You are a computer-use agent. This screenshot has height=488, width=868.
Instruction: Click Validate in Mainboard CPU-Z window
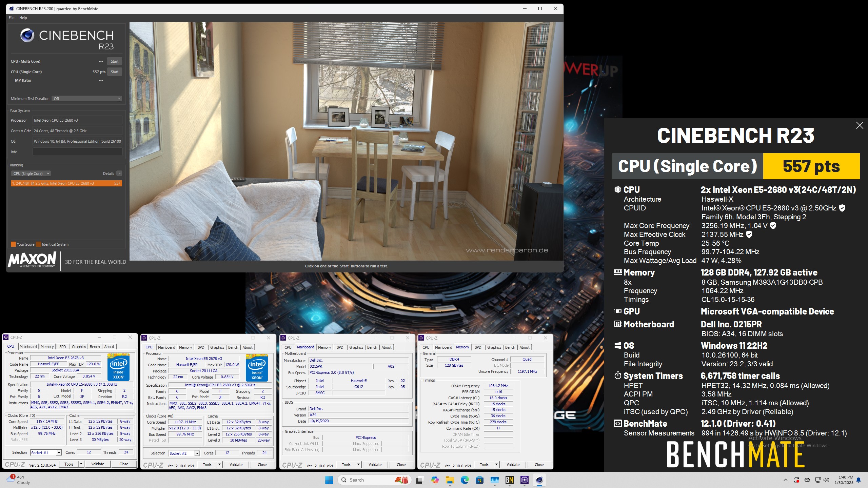point(375,465)
